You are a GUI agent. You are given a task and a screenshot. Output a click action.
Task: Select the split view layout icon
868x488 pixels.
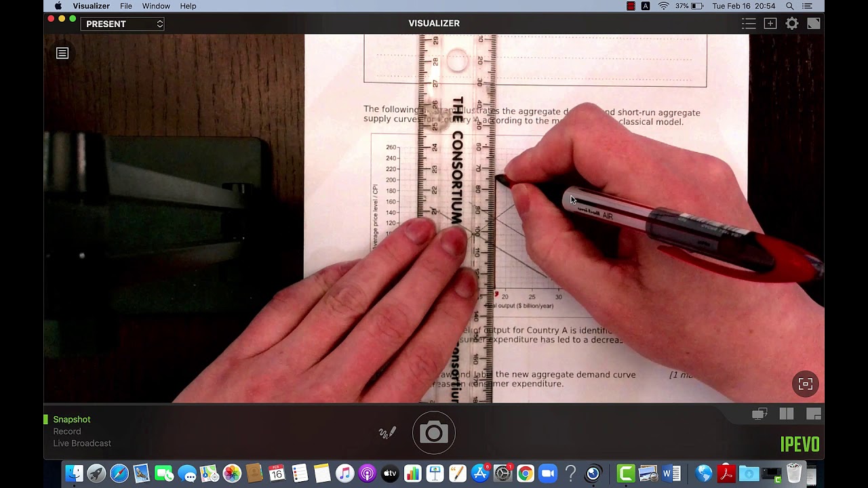tap(787, 414)
